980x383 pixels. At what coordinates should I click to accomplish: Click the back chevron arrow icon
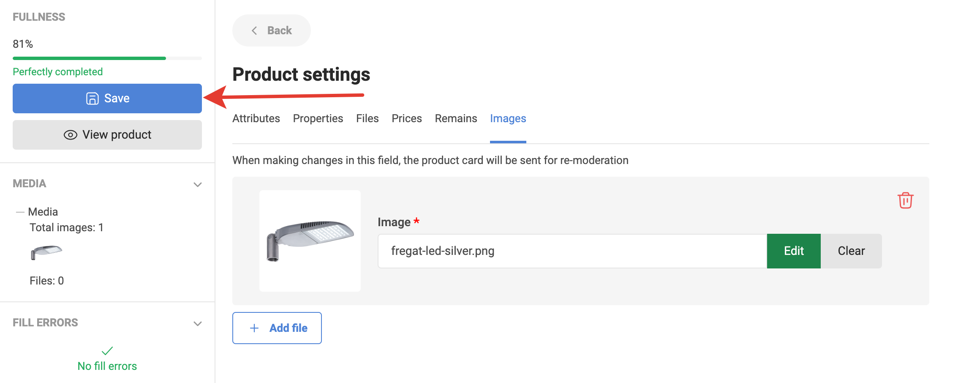(x=254, y=30)
